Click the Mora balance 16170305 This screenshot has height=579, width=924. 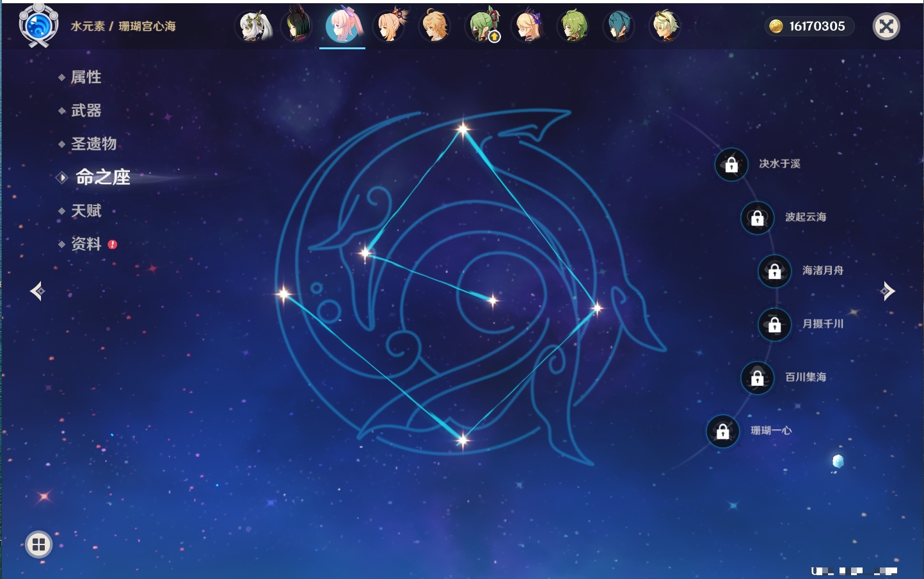point(817,26)
